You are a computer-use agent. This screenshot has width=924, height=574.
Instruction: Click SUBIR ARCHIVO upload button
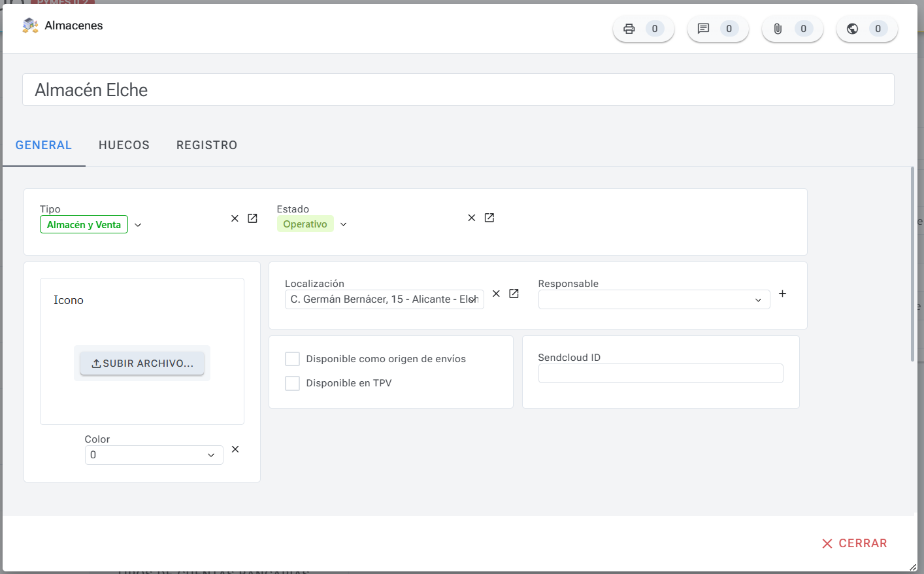[x=142, y=363]
